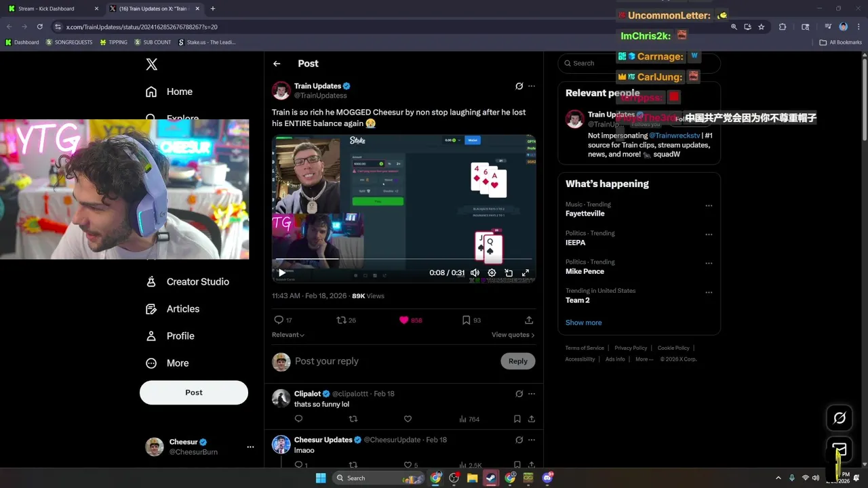Show hidden system tray icons
Screen dimensions: 868x488
point(778,478)
